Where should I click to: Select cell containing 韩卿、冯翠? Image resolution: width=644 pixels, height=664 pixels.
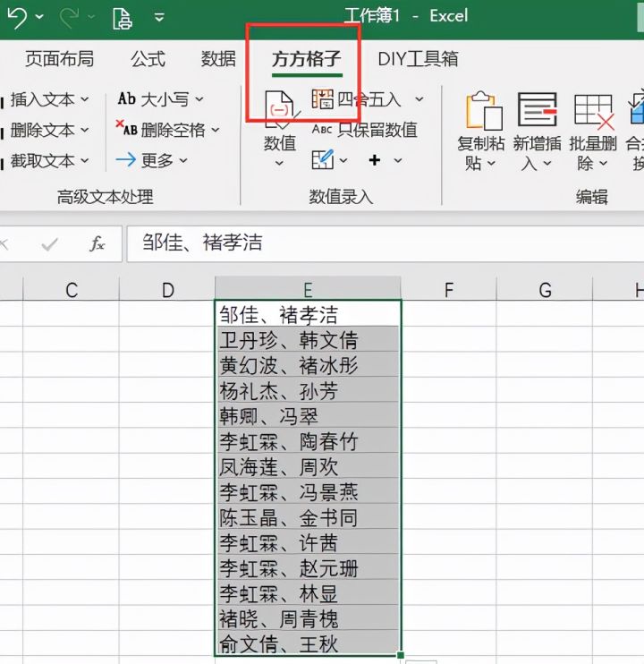(308, 415)
